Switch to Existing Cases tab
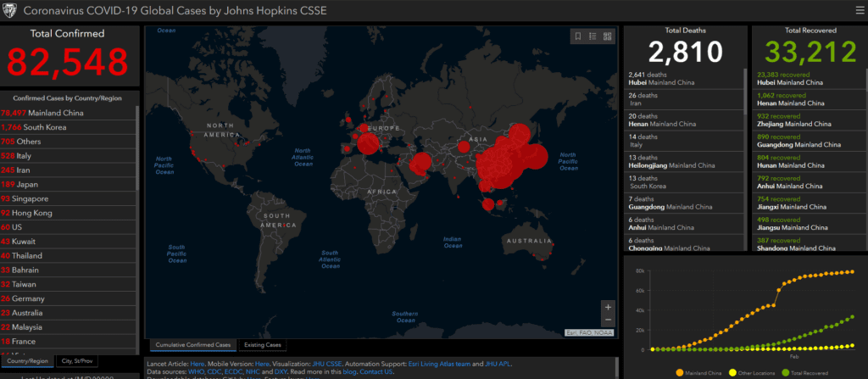Viewport: 868px width, 379px height. [263, 344]
